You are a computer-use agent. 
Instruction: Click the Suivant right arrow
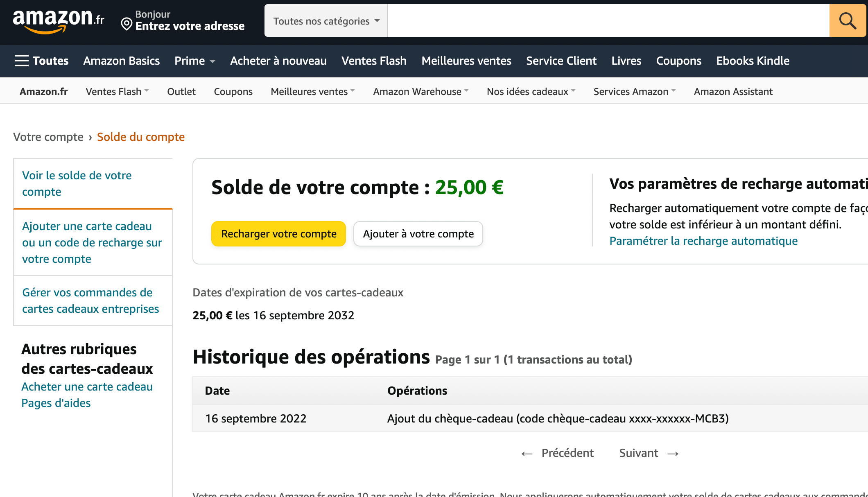(x=673, y=453)
